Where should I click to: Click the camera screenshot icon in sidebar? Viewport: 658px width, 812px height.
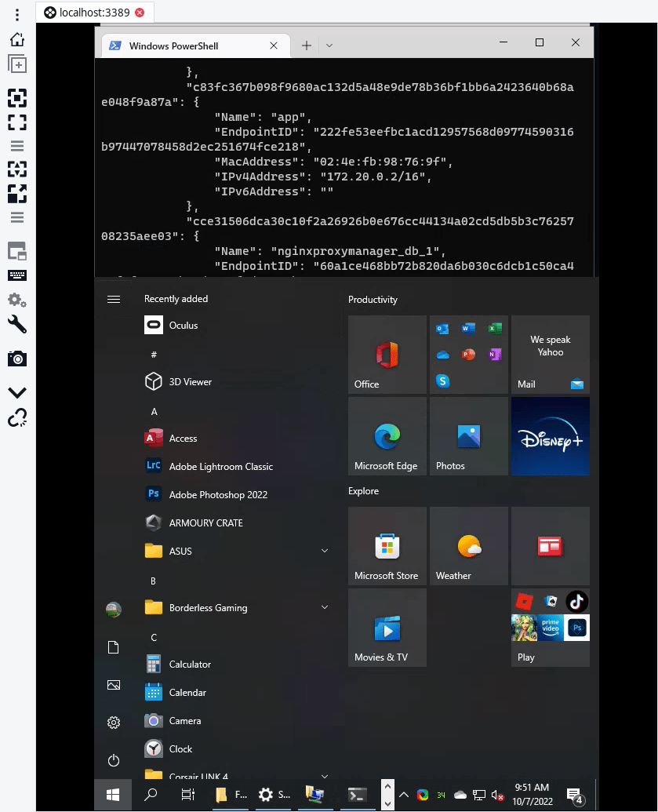pos(17,359)
